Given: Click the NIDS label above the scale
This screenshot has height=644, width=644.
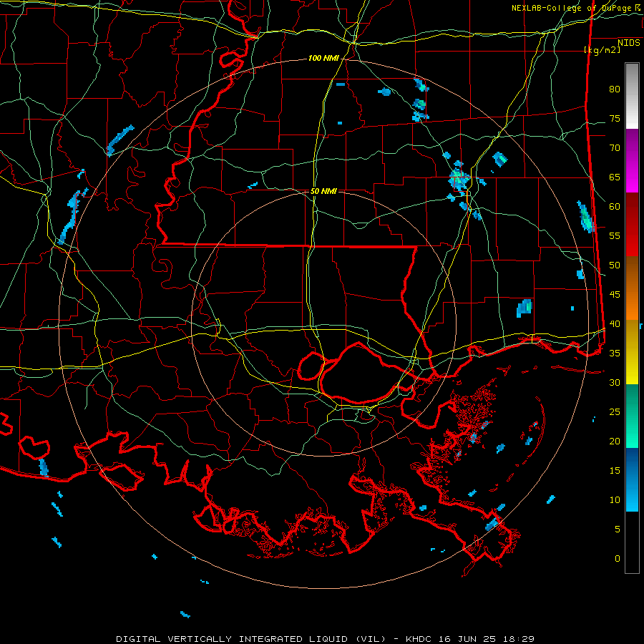Looking at the screenshot, I should (x=629, y=43).
